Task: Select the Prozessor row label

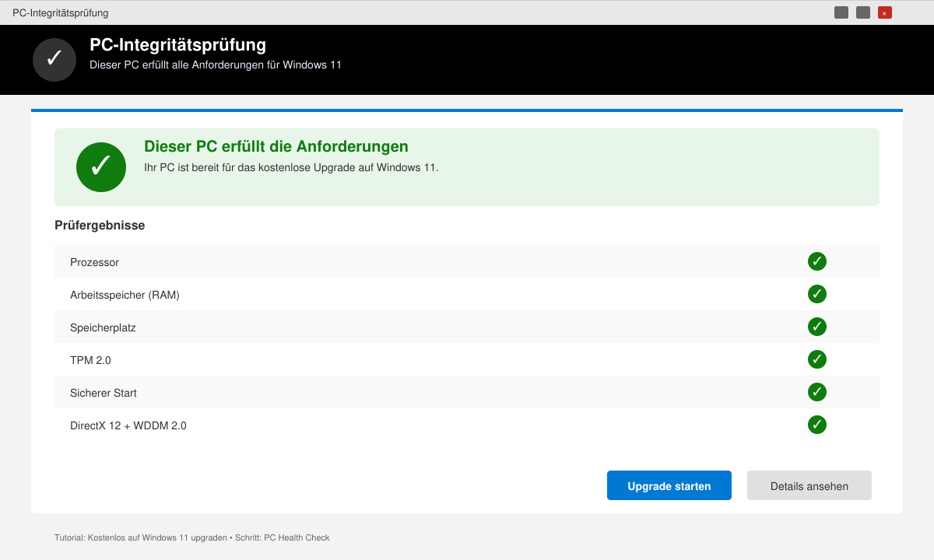Action: [x=94, y=262]
